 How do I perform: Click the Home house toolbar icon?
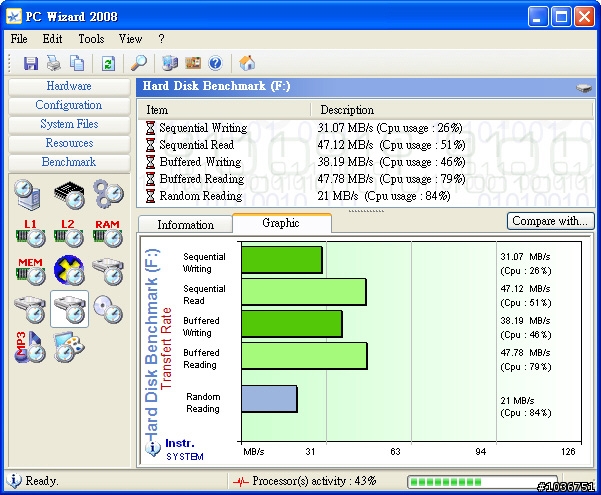[247, 63]
